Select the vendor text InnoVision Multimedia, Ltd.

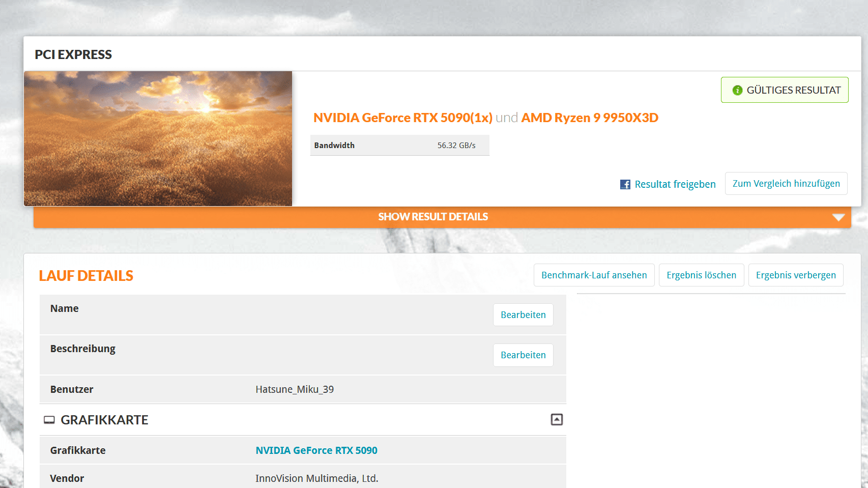(x=317, y=478)
